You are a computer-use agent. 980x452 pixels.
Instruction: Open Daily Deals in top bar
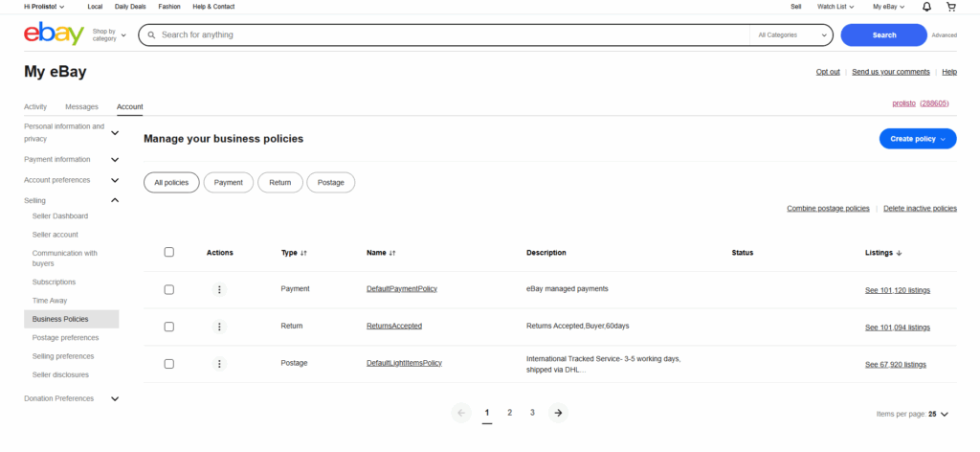128,7
